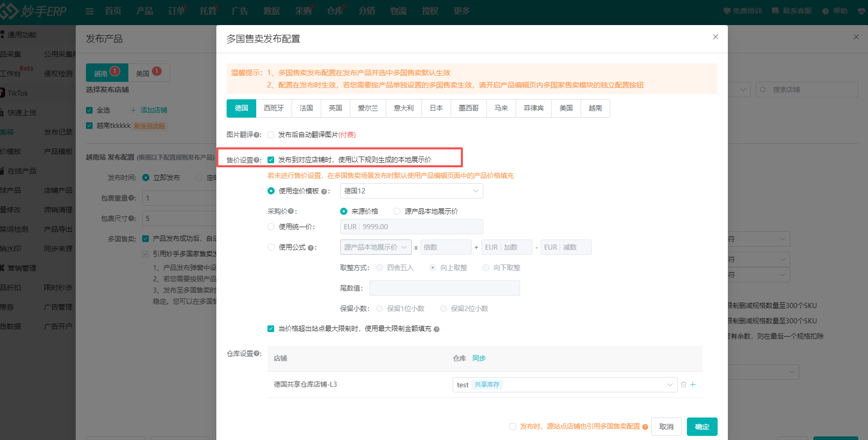The height and width of the screenshot is (440, 868).
Task: Click into the 使用统一价 EUR input
Action: click(x=411, y=227)
